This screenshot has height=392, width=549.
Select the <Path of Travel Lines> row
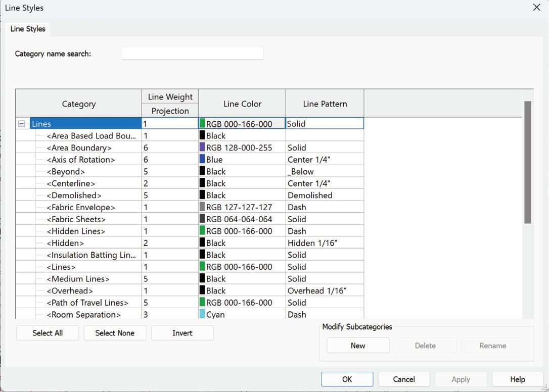(x=87, y=302)
